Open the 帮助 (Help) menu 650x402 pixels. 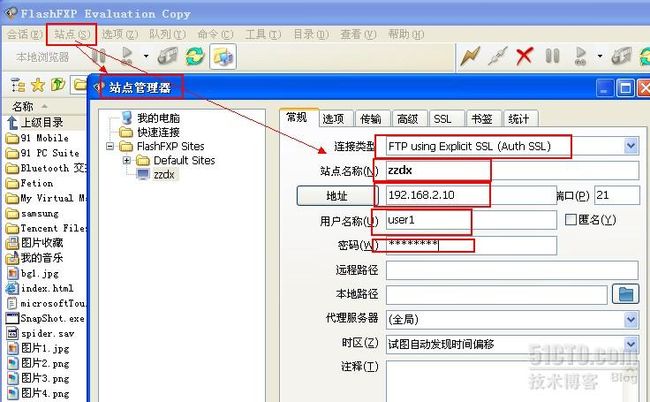pyautogui.click(x=406, y=34)
